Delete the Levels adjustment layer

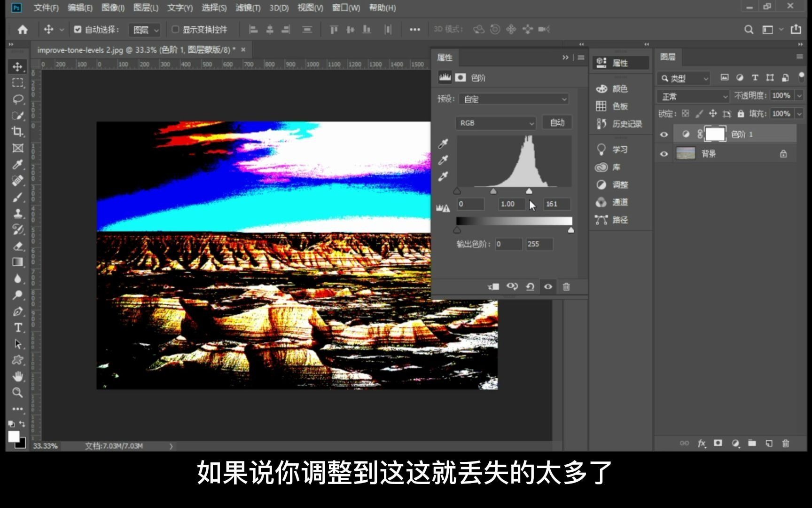566,286
